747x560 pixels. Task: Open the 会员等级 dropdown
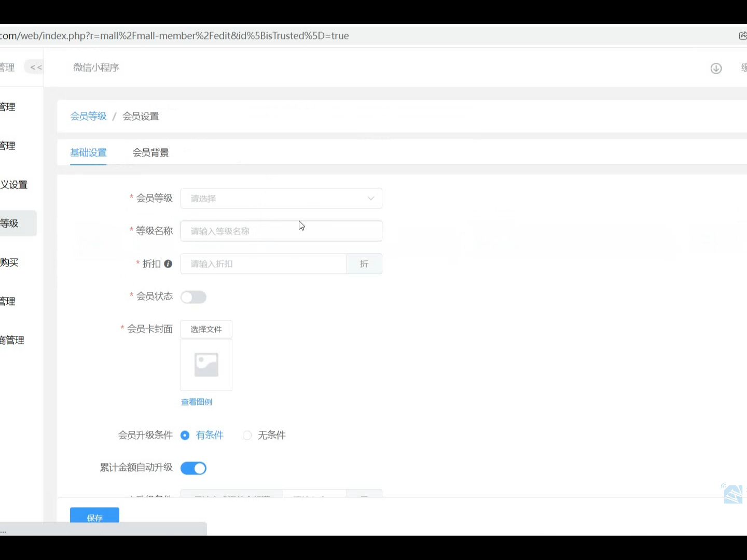point(281,199)
